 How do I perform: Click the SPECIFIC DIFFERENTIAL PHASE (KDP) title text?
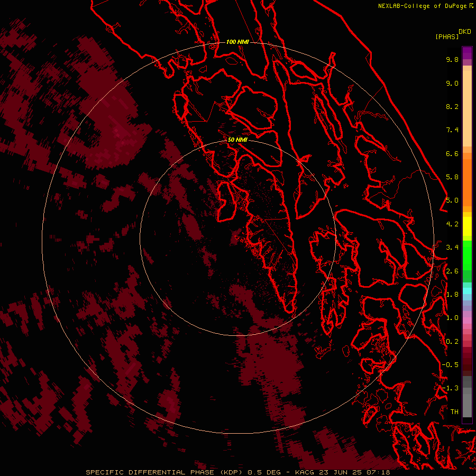(x=165, y=472)
